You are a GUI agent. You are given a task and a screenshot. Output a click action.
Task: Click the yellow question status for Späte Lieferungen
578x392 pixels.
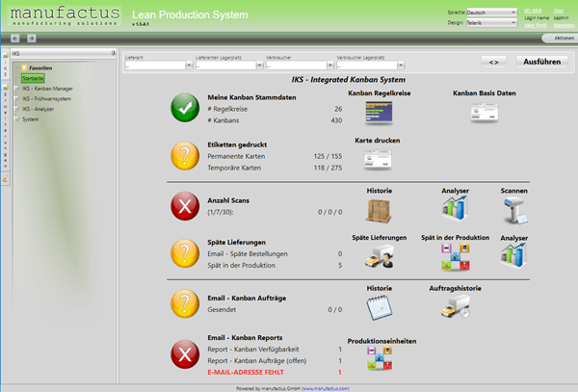tap(185, 253)
